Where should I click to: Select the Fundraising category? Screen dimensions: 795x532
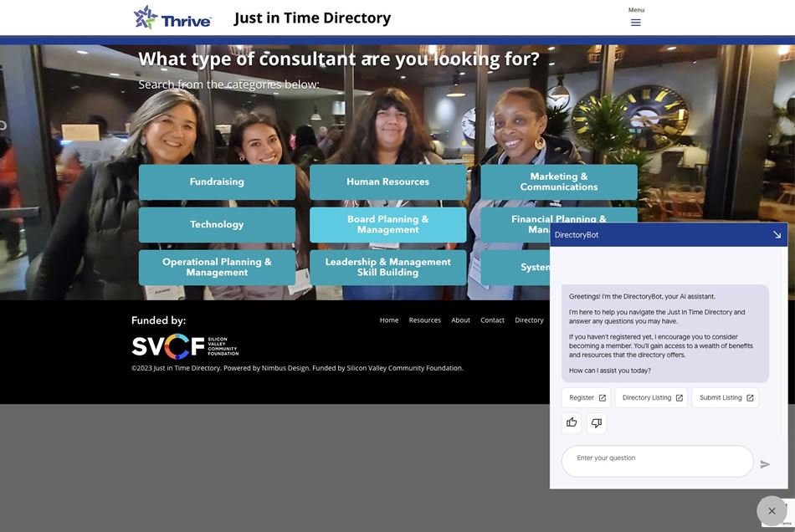click(217, 182)
